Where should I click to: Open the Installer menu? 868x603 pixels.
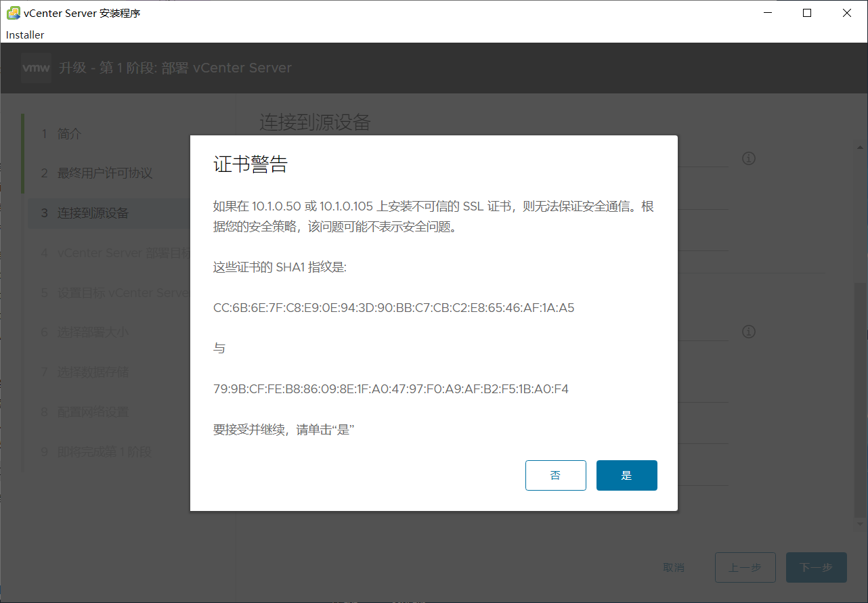(24, 35)
